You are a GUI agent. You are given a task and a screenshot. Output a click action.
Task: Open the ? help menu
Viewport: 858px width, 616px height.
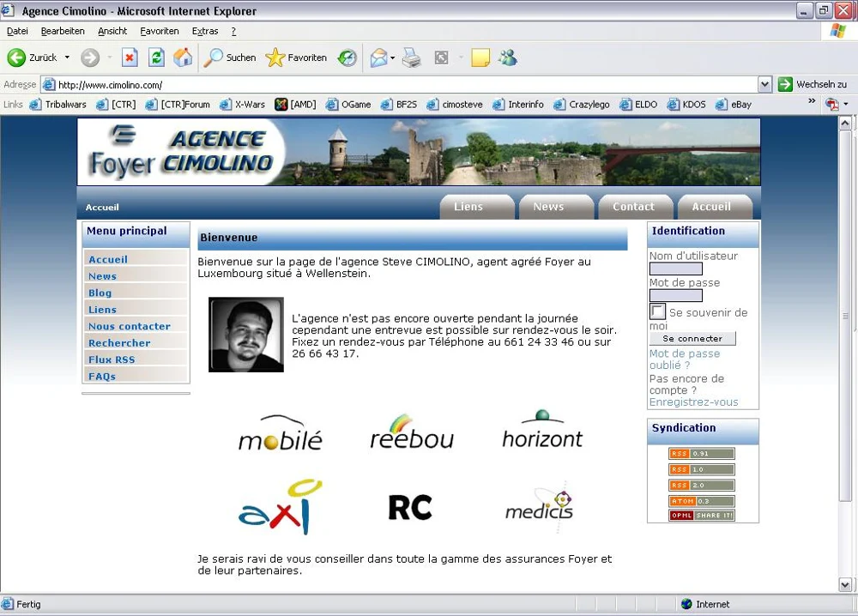tap(233, 31)
